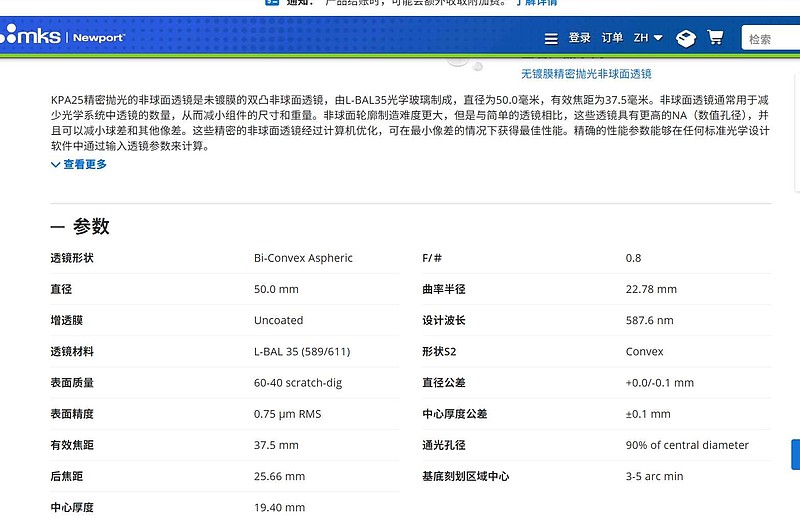Click the 透镜材料 label

click(72, 352)
